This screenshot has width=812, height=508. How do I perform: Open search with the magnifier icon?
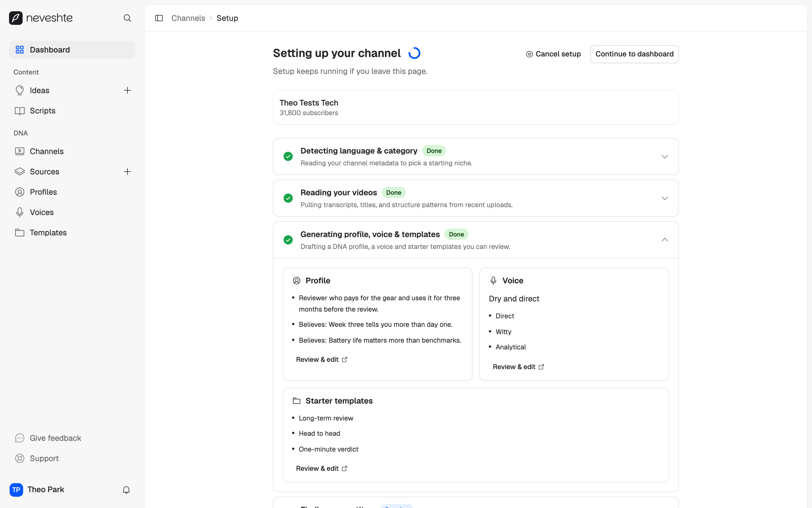click(127, 18)
